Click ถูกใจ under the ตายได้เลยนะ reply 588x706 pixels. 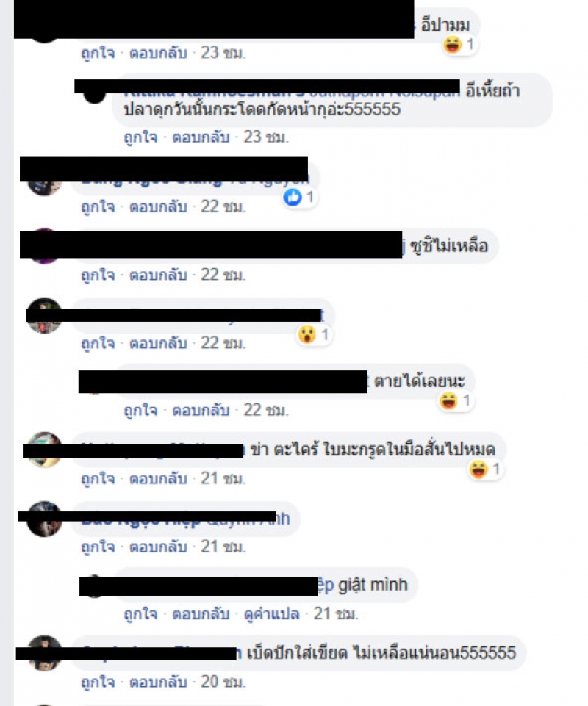click(x=141, y=411)
